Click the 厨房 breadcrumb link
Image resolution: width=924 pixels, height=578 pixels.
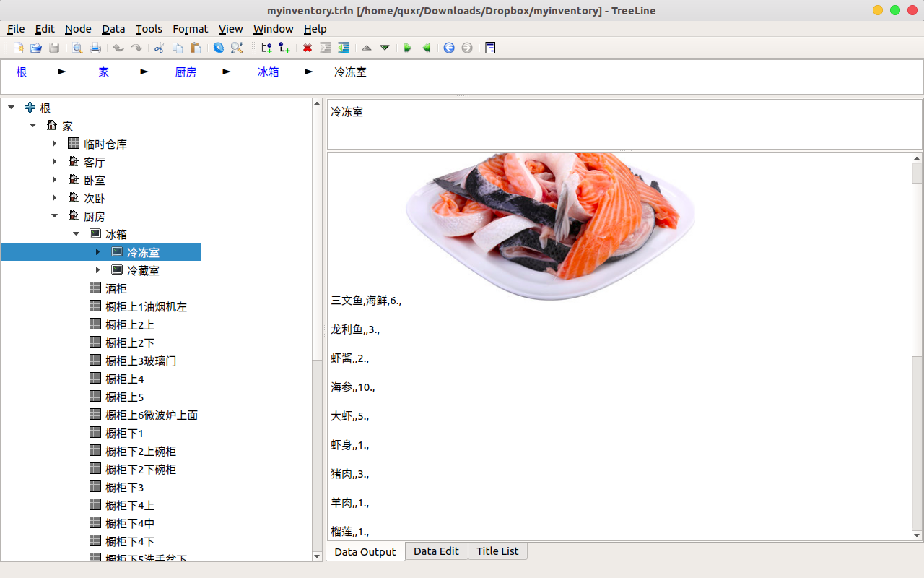186,72
